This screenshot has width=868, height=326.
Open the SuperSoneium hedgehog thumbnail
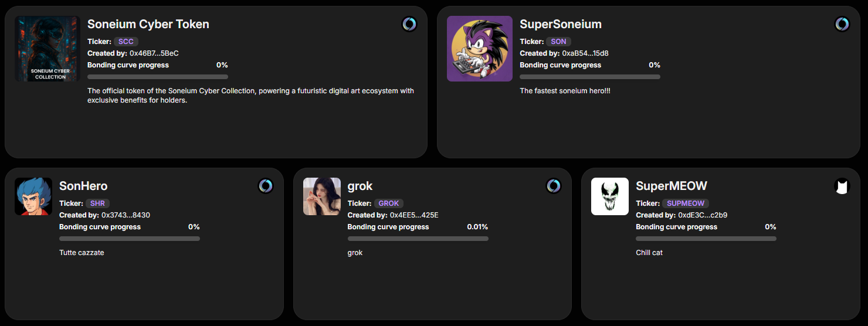480,49
